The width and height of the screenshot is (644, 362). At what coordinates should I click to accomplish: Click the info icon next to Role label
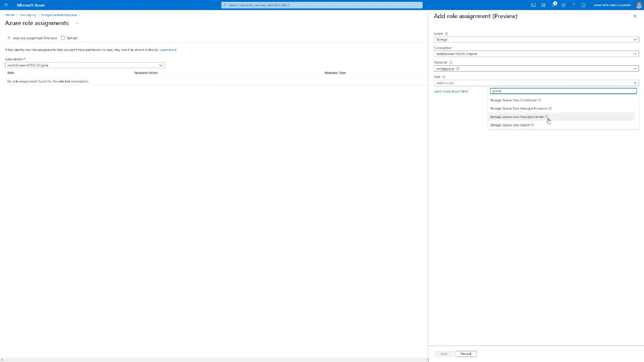coord(444,77)
